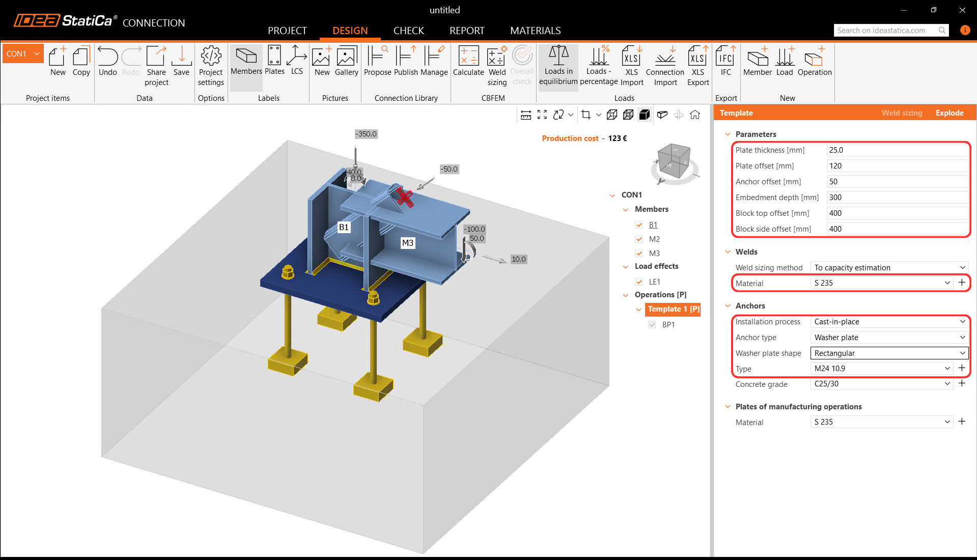This screenshot has height=560, width=977.
Task: Switch to the CHECK tab
Action: pyautogui.click(x=408, y=31)
